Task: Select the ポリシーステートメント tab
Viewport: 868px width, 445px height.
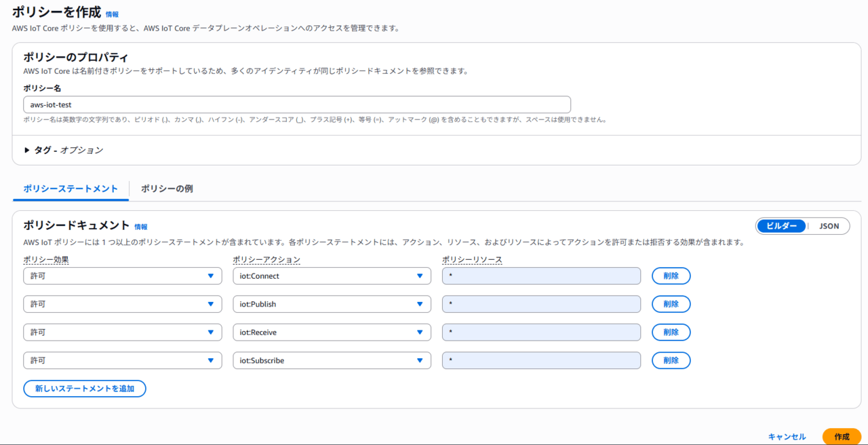Action: (71, 189)
